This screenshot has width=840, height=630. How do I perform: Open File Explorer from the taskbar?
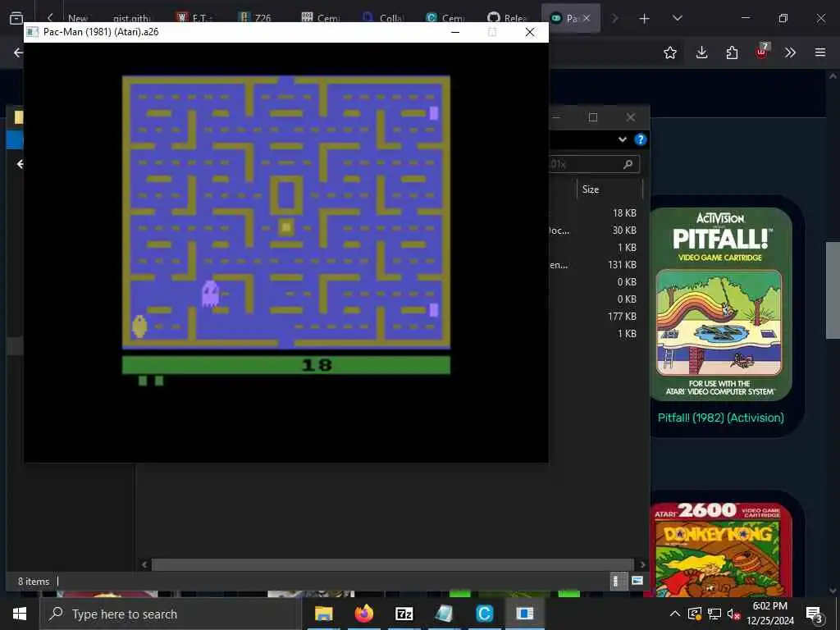click(323, 614)
